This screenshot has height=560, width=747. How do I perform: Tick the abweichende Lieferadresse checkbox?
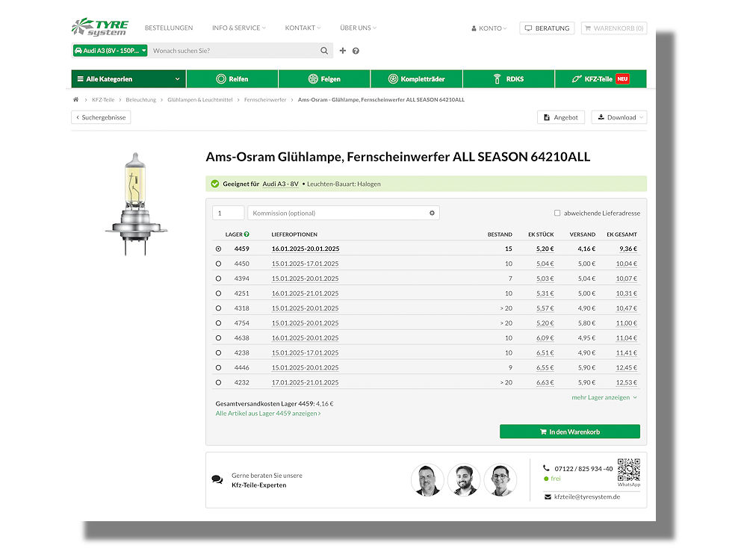click(x=557, y=213)
